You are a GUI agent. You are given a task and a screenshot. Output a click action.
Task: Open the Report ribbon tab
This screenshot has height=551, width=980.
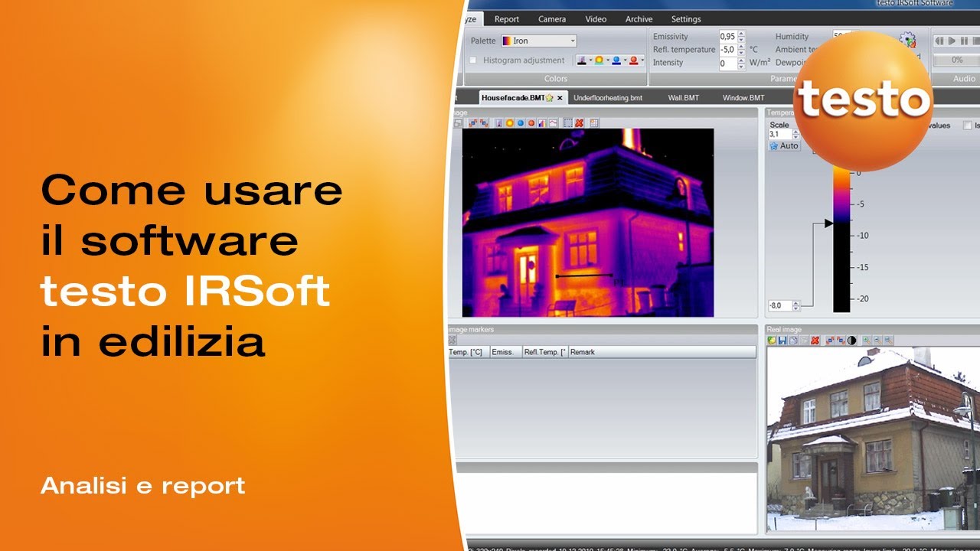507,19
